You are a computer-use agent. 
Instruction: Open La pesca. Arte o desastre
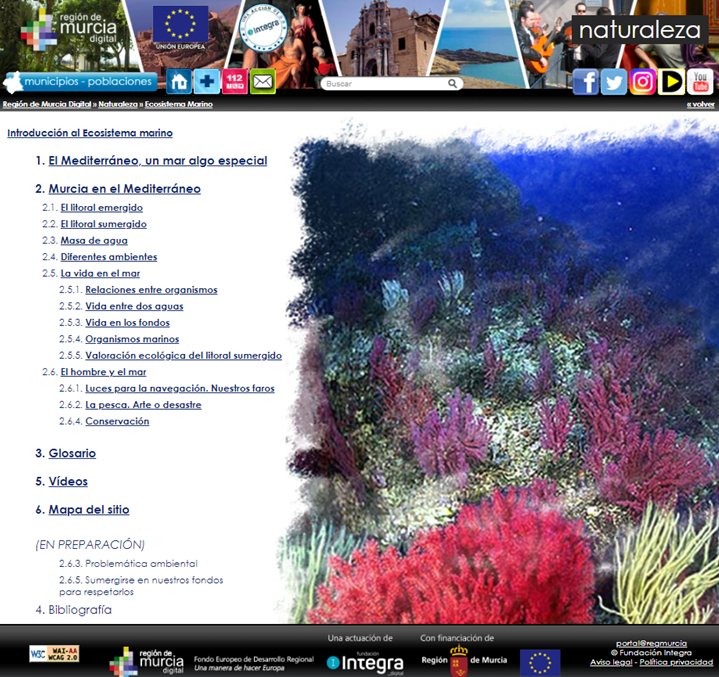(143, 405)
